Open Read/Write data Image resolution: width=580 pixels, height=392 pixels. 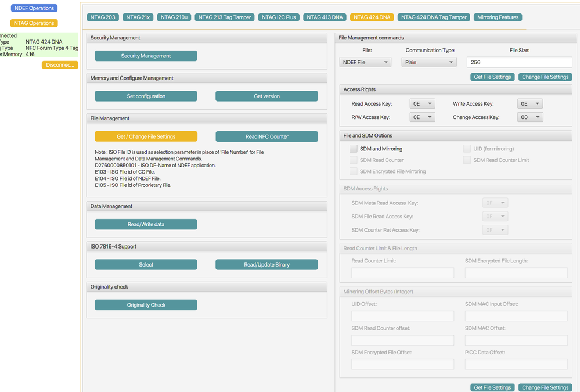point(146,224)
